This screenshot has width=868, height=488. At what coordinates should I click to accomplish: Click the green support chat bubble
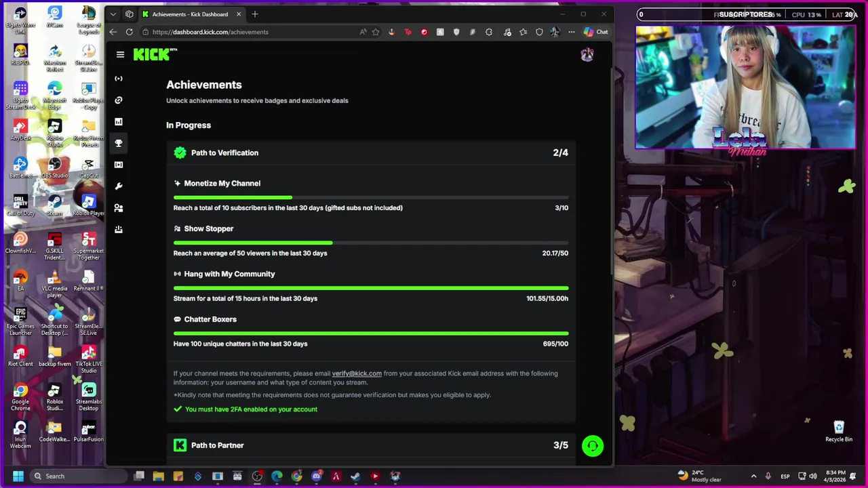593,446
